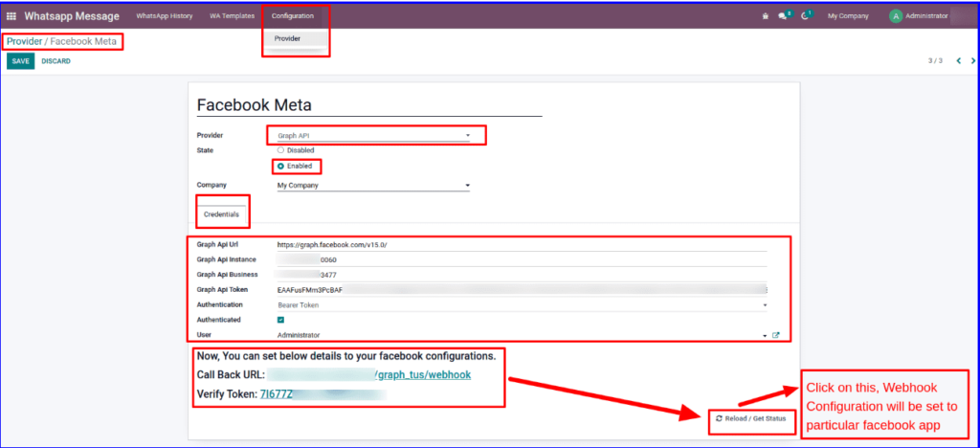Select the Enabled state radio button
The width and height of the screenshot is (980, 448).
tap(280, 167)
